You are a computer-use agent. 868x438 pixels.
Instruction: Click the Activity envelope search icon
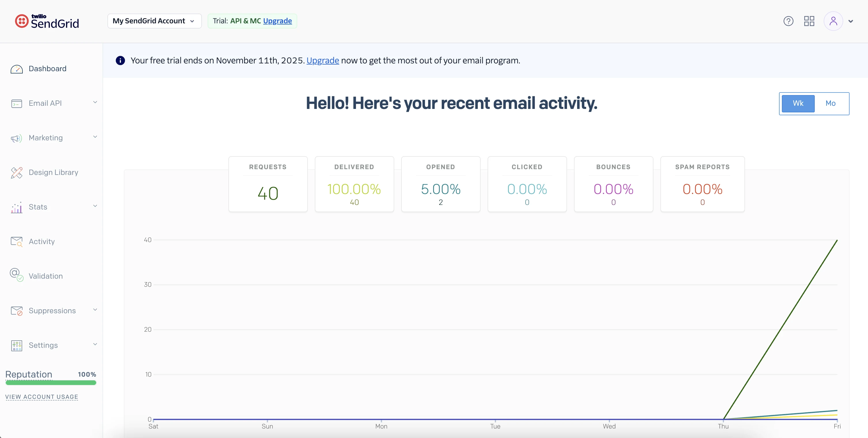pyautogui.click(x=16, y=241)
